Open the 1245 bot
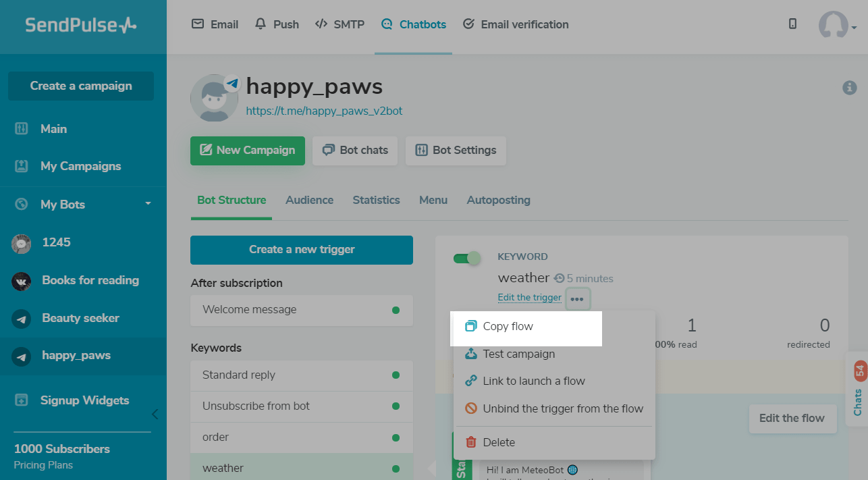The height and width of the screenshot is (480, 868). (83, 242)
